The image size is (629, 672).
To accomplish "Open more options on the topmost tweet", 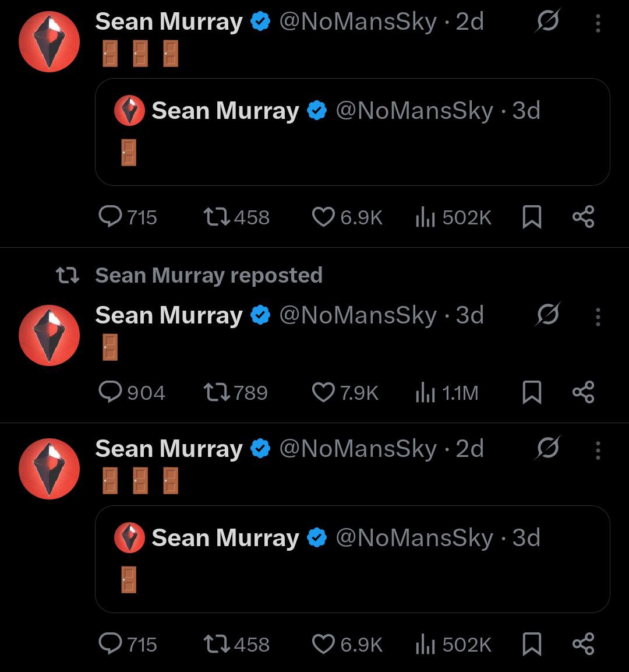I will pos(598,23).
